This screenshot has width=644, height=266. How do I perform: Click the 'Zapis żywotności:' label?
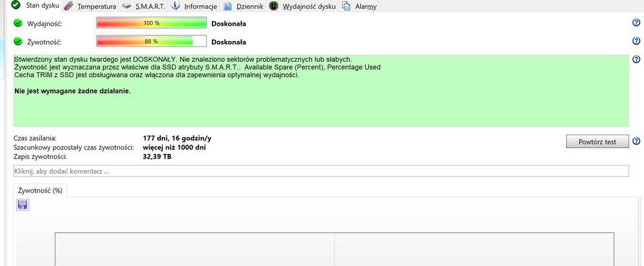tap(40, 157)
